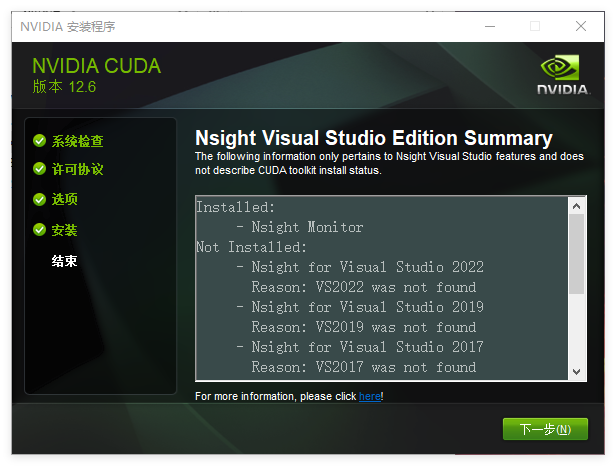Select the 结束 step label

tap(64, 261)
